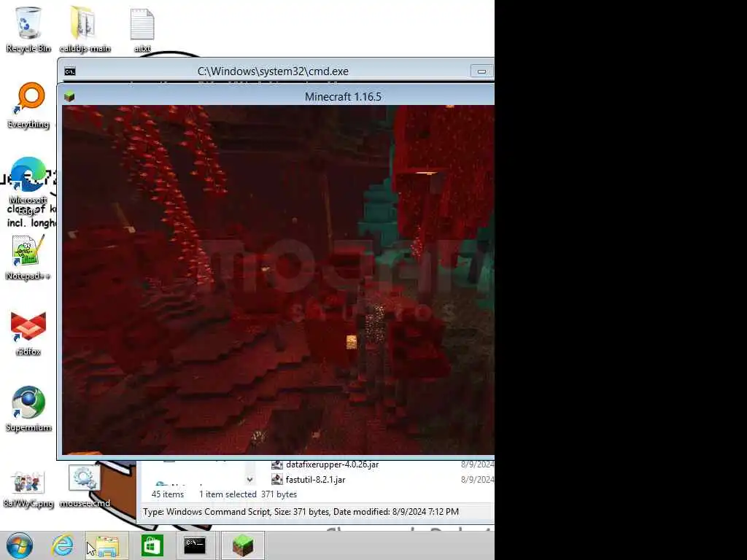Image resolution: width=747 pixels, height=560 pixels.
Task: Launch the redfox desktop shortcut
Action: coord(28,333)
